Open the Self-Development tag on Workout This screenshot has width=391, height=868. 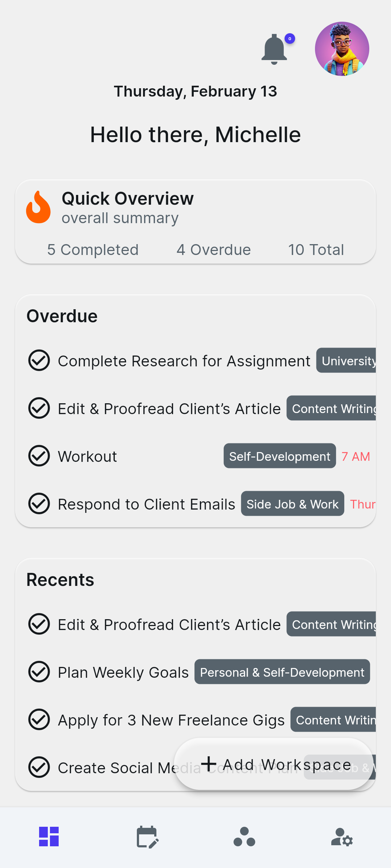point(279,456)
